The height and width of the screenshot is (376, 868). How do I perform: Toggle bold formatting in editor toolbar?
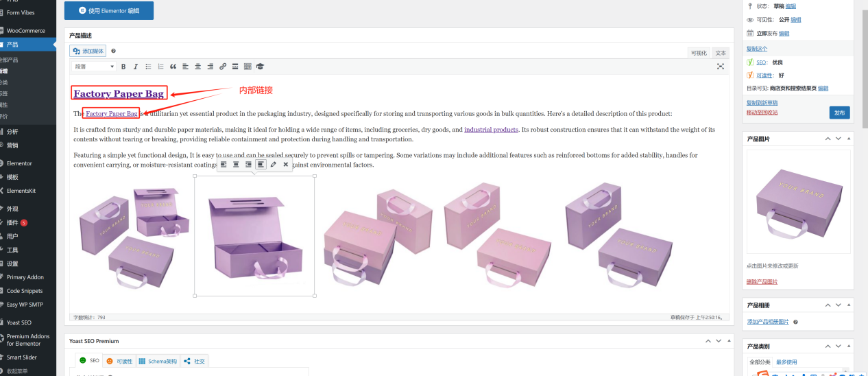(x=123, y=67)
